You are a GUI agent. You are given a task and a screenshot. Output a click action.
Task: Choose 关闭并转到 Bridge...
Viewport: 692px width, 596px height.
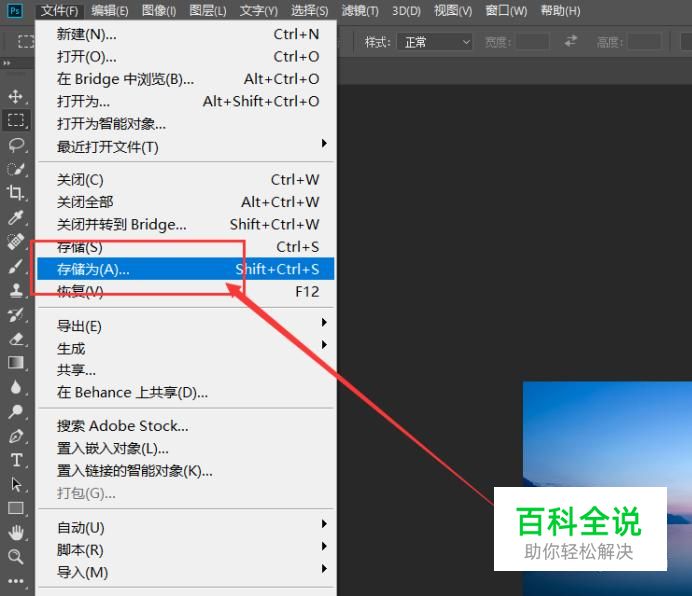coord(185,225)
